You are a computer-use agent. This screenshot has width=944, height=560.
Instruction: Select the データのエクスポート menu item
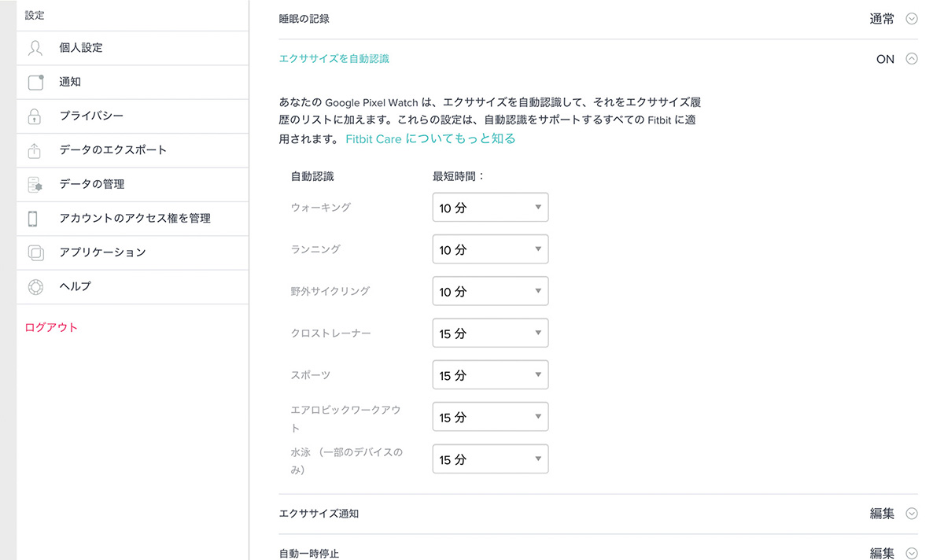coord(112,150)
